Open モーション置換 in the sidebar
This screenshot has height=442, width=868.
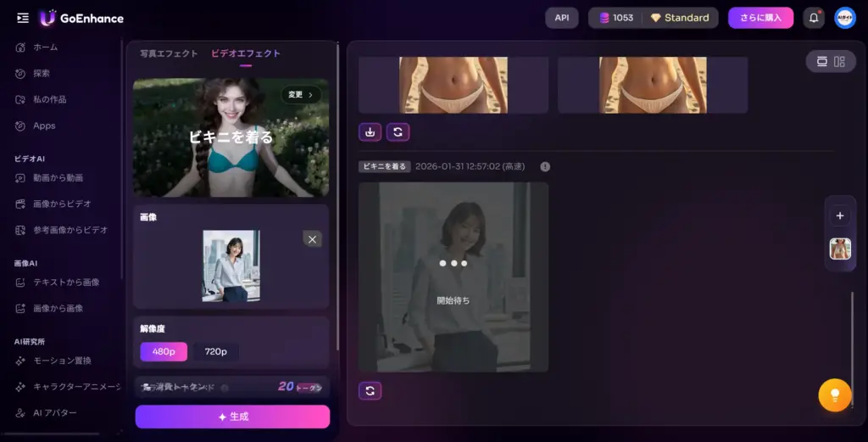(53, 361)
